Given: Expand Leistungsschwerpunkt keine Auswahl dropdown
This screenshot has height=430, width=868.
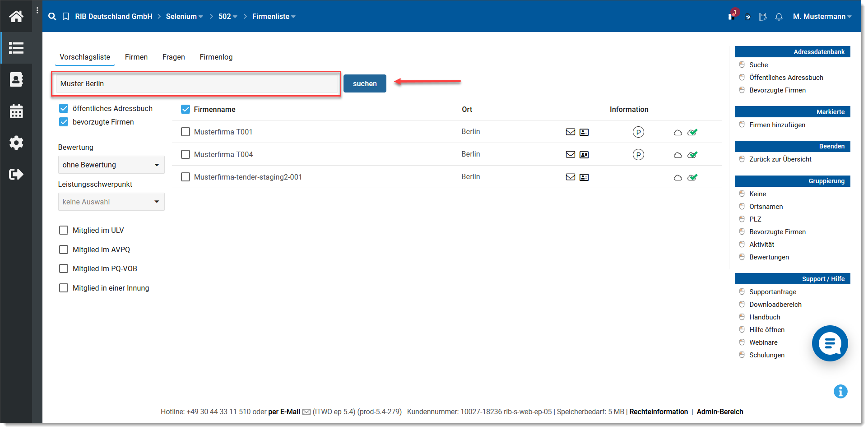Looking at the screenshot, I should click(x=111, y=202).
